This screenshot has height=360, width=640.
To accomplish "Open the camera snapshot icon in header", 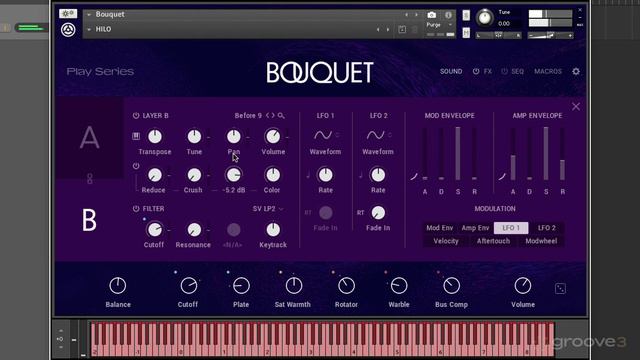I will point(431,15).
